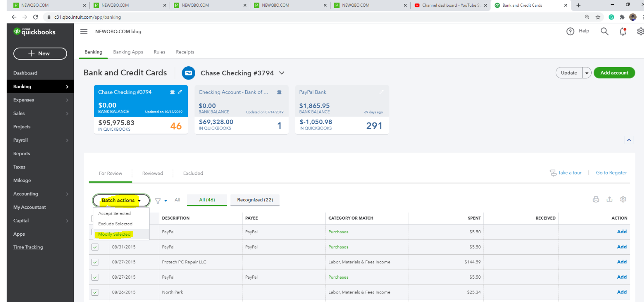The image size is (644, 302).
Task: Uncheck the 08/31/2015 PayPal transaction checkbox
Action: pyautogui.click(x=95, y=247)
